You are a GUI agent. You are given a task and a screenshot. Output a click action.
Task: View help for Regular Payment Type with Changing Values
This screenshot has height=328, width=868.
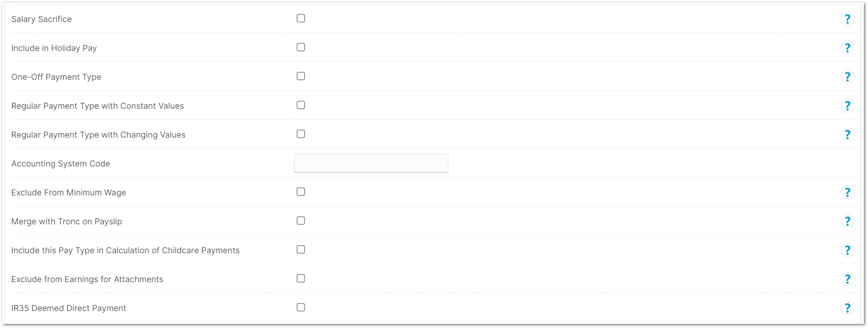[847, 135]
